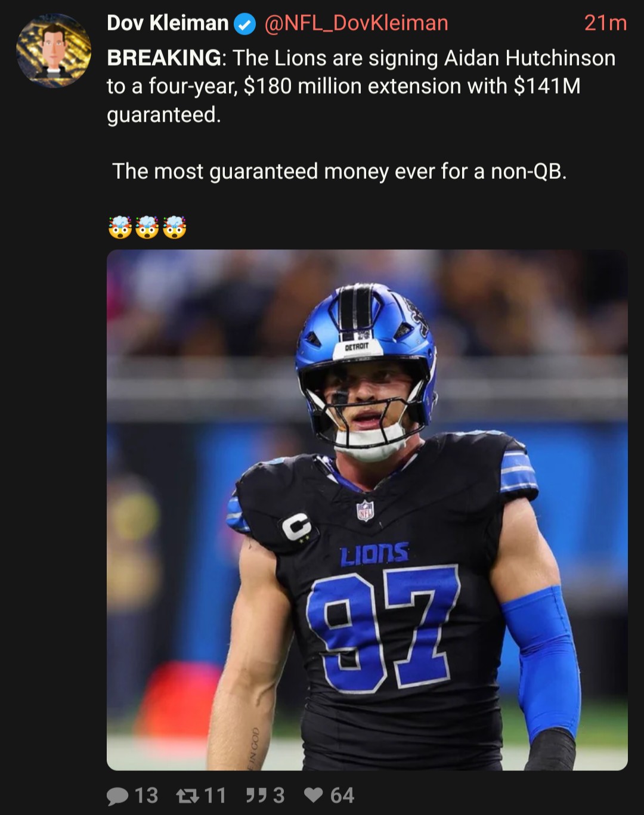This screenshot has height=815, width=644.
Task: Click the first exploding head emoji
Action: click(120, 227)
